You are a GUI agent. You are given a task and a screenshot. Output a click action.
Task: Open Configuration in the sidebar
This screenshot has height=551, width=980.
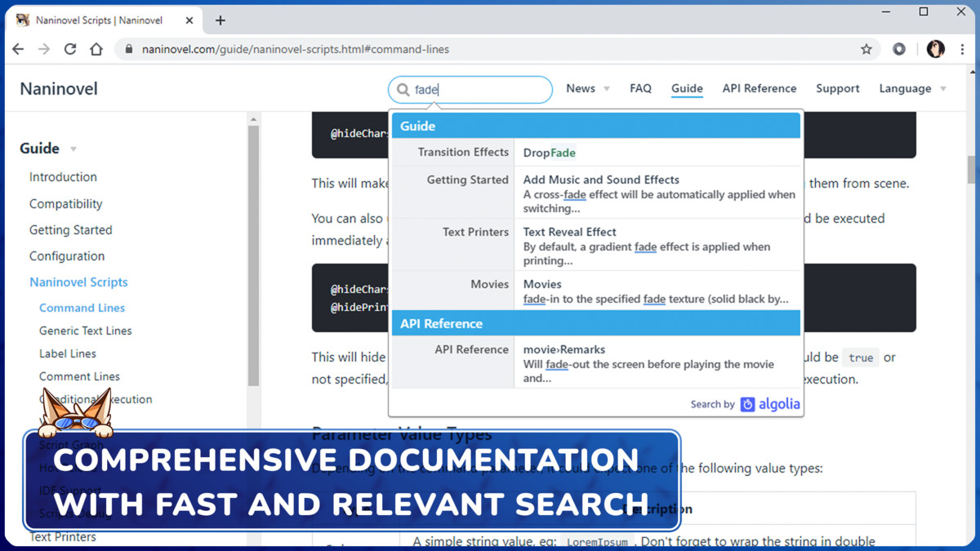pyautogui.click(x=67, y=256)
